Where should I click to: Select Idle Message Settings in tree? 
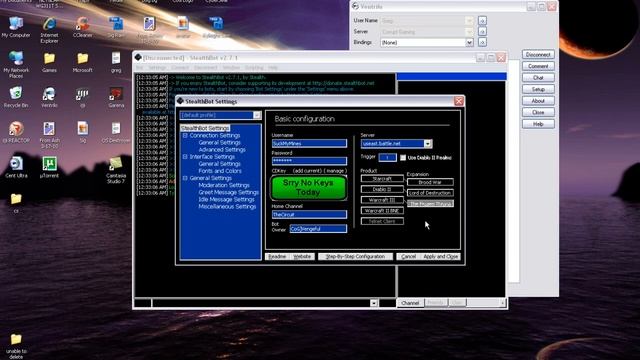pos(226,199)
